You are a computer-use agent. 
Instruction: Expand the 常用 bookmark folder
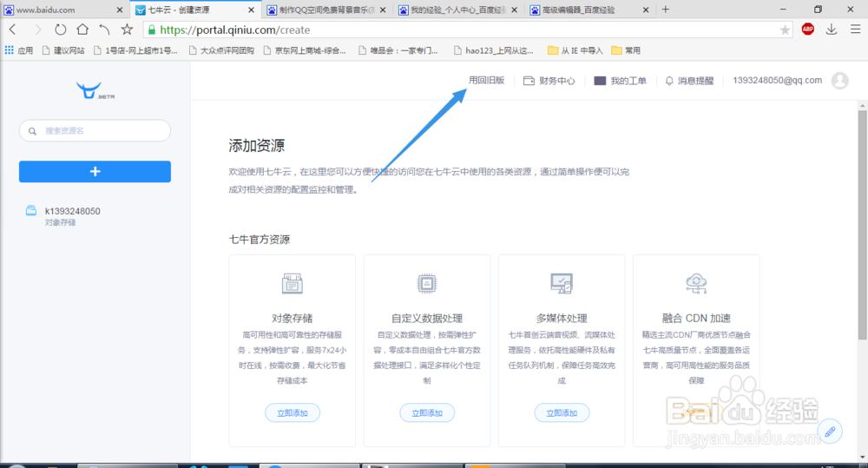pos(626,50)
